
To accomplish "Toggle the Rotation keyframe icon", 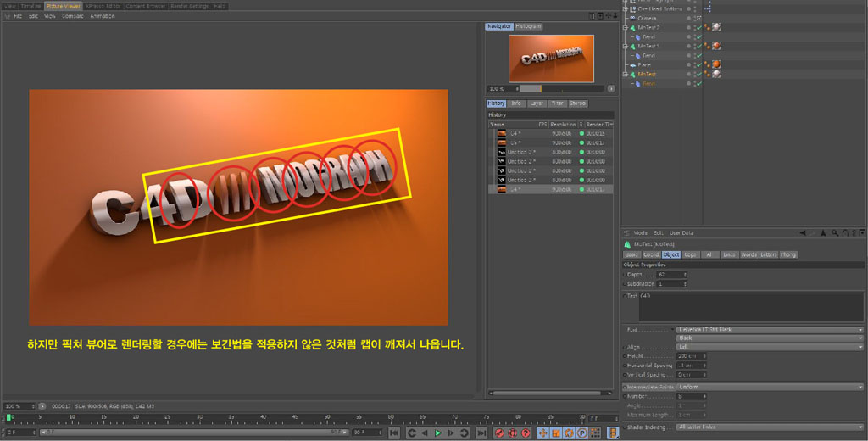I will [x=569, y=433].
